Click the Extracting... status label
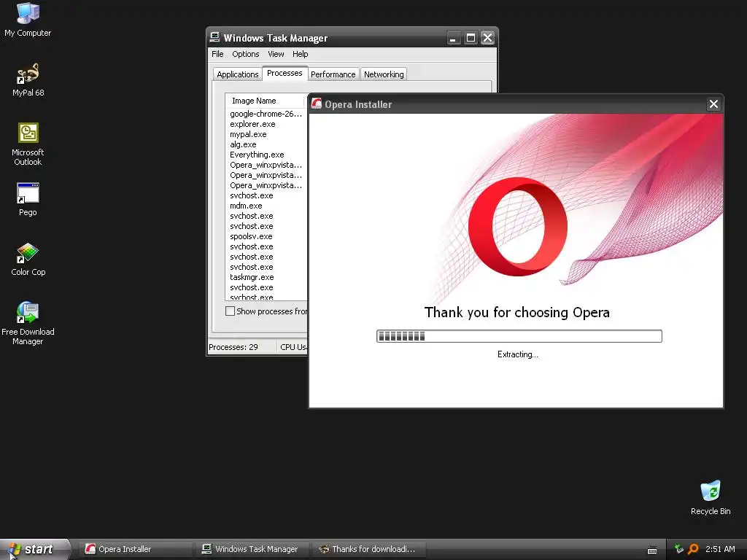The width and height of the screenshot is (747, 560). pyautogui.click(x=517, y=354)
